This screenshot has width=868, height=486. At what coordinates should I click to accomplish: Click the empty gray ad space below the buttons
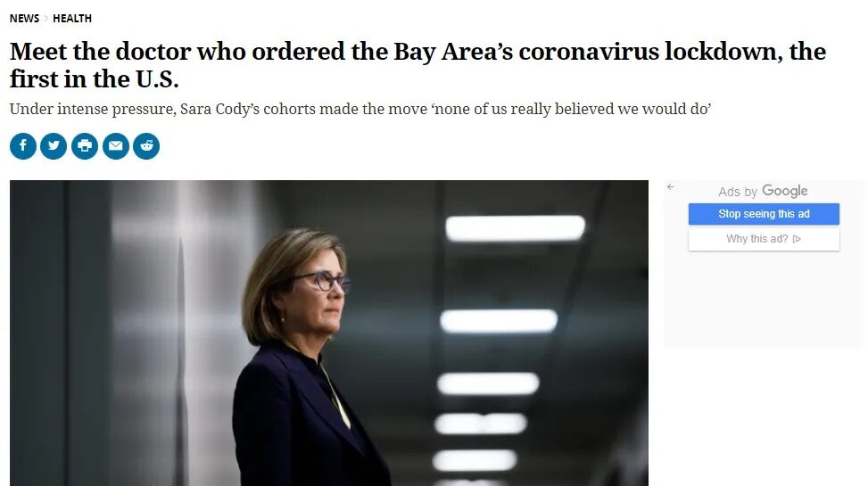(764, 301)
